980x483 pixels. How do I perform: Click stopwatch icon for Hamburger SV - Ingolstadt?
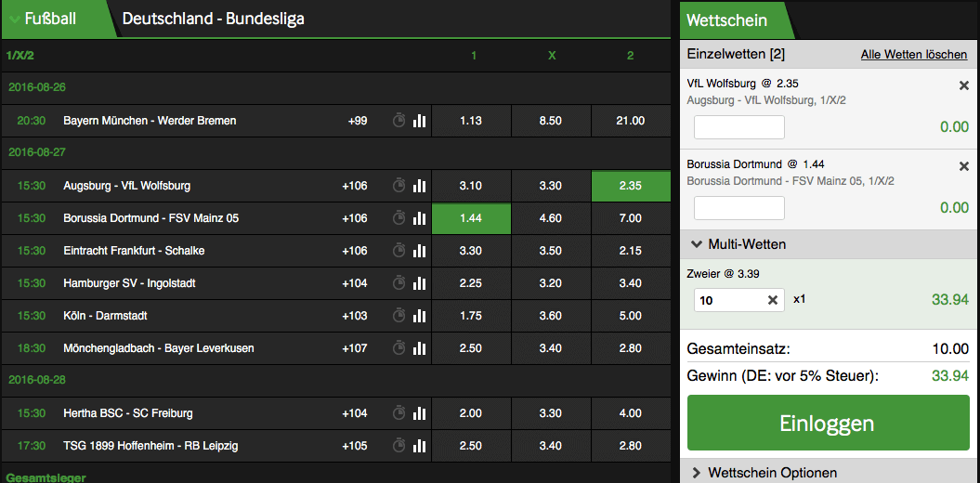pos(399,283)
